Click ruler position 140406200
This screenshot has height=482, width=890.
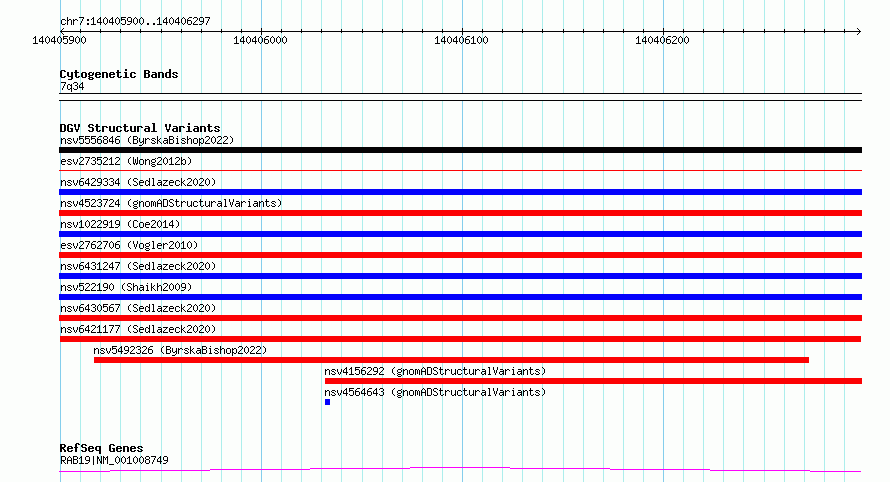[662, 40]
